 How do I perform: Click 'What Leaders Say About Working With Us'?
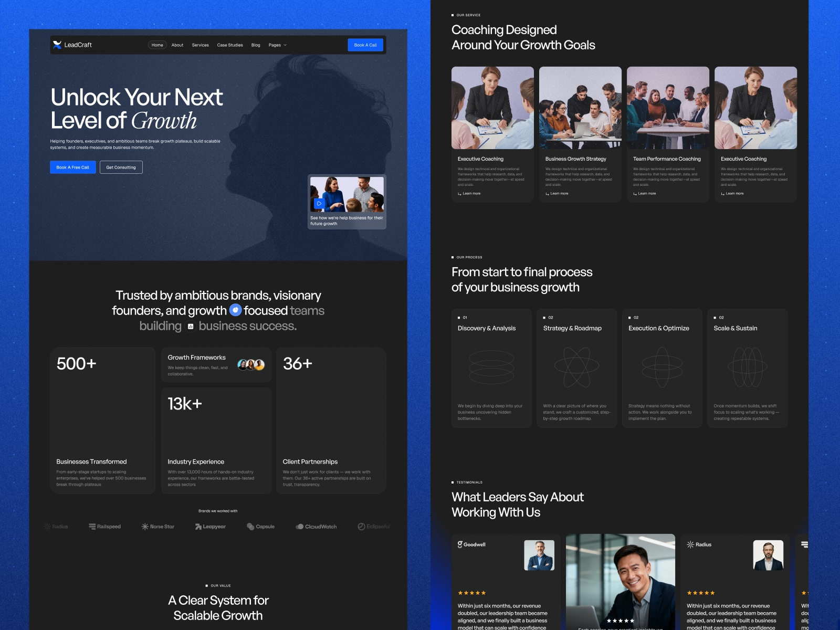[518, 505]
